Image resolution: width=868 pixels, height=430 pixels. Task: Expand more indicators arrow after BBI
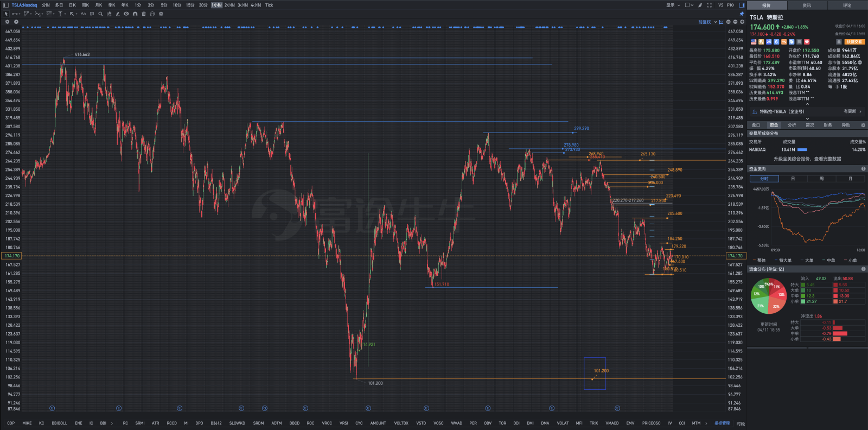pos(112,423)
